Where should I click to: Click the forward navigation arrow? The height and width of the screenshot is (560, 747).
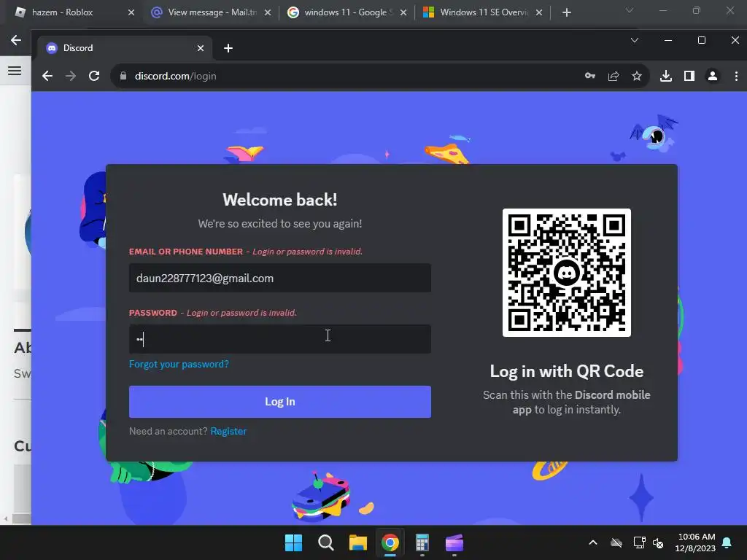tap(71, 76)
